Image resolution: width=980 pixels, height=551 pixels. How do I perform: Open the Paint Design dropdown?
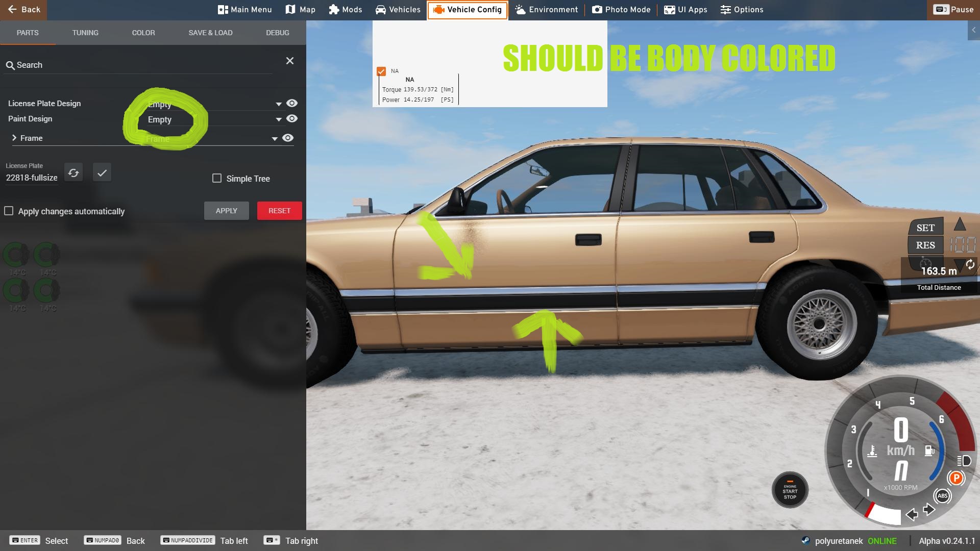point(279,119)
